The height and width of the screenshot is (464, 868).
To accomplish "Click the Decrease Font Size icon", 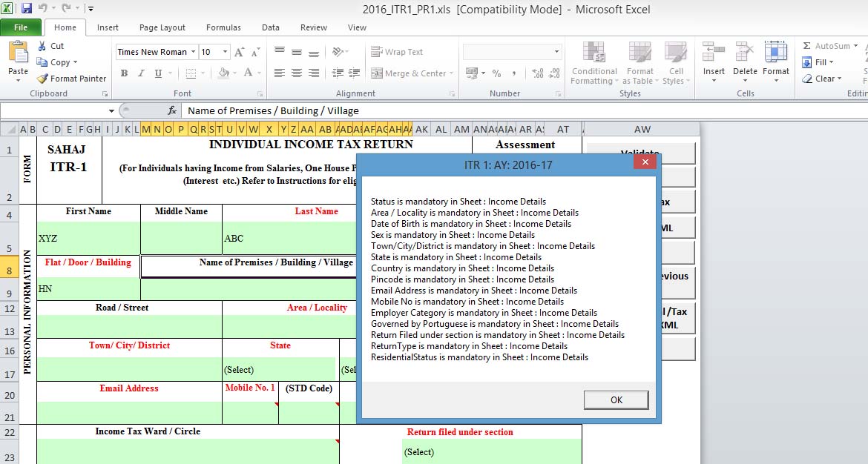I will (x=255, y=53).
